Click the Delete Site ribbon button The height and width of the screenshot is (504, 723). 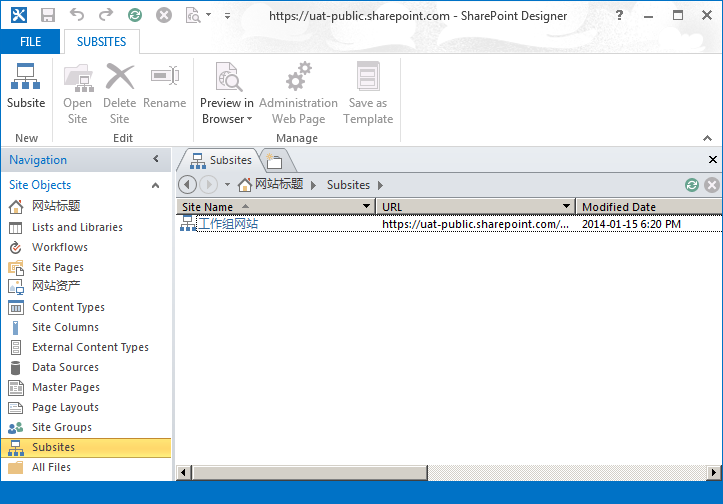coord(119,94)
